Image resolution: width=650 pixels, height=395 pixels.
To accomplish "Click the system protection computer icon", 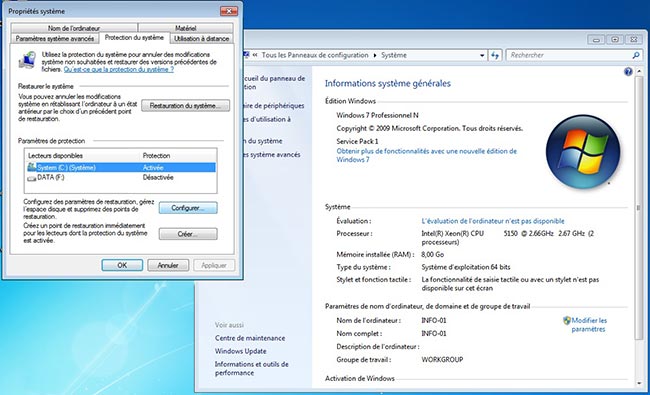I will coord(28,60).
